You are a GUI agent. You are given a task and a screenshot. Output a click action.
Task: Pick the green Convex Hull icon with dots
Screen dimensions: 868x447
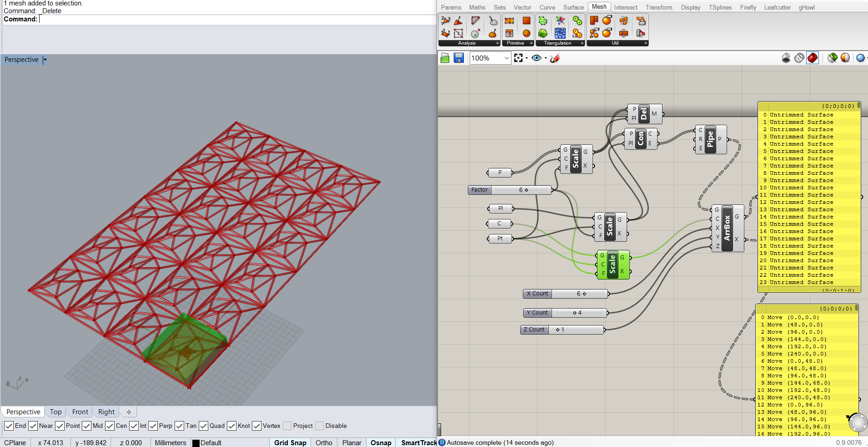tap(543, 20)
